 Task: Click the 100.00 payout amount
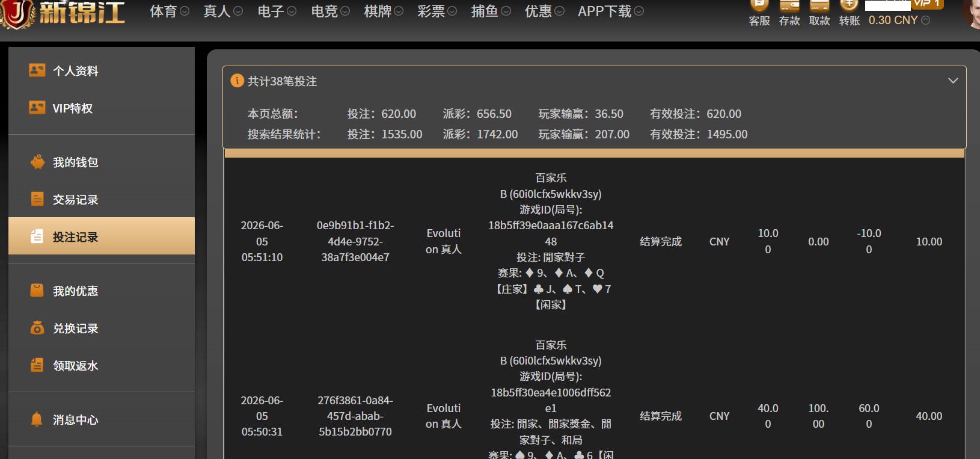818,416
